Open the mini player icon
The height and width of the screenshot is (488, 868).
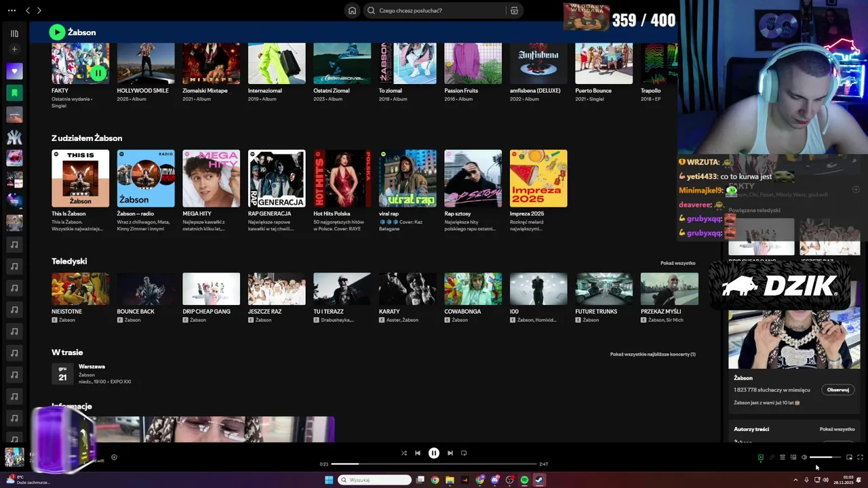coord(849,457)
